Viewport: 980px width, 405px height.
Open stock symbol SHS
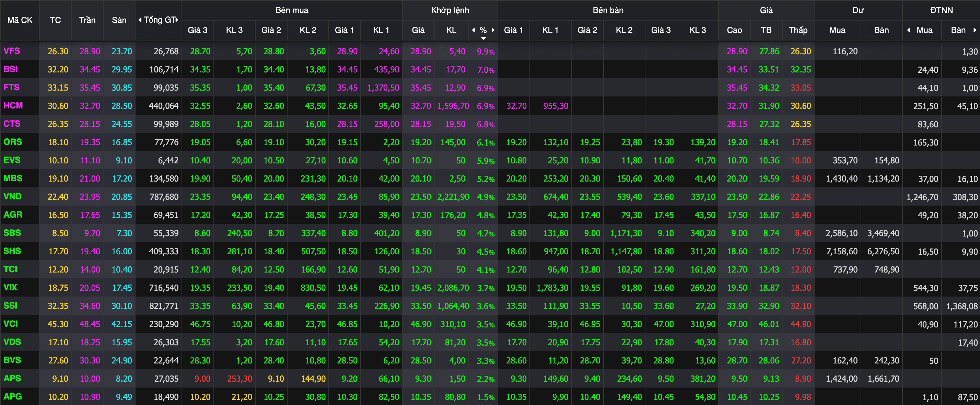[x=12, y=251]
